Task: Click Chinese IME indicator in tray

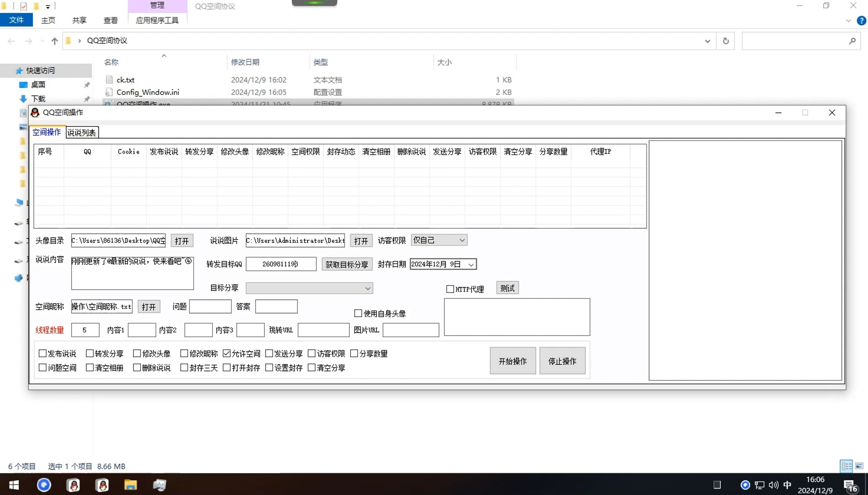Action: [x=787, y=485]
